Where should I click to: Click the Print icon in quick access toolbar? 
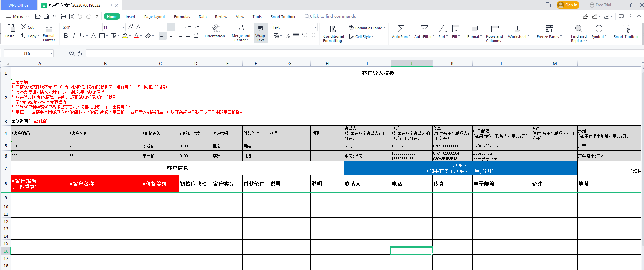coord(63,16)
